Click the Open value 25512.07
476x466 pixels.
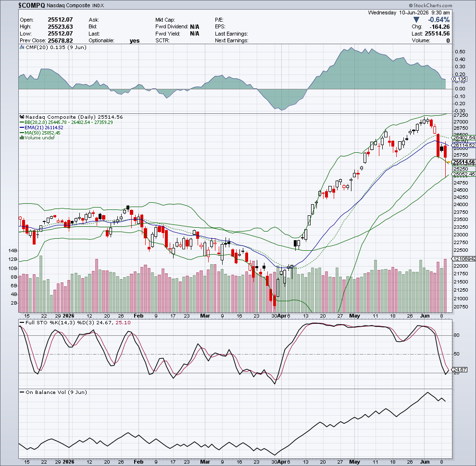pos(60,20)
